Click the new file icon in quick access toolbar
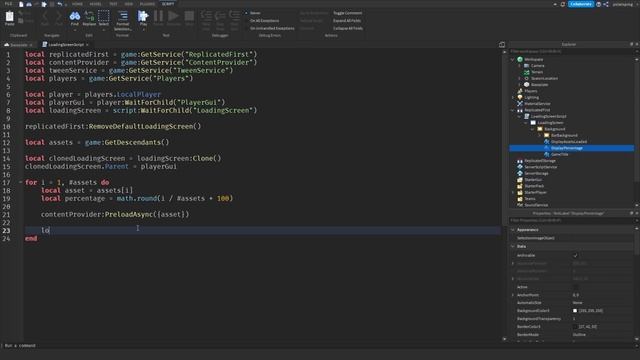The image size is (640, 360). [x=21, y=4]
